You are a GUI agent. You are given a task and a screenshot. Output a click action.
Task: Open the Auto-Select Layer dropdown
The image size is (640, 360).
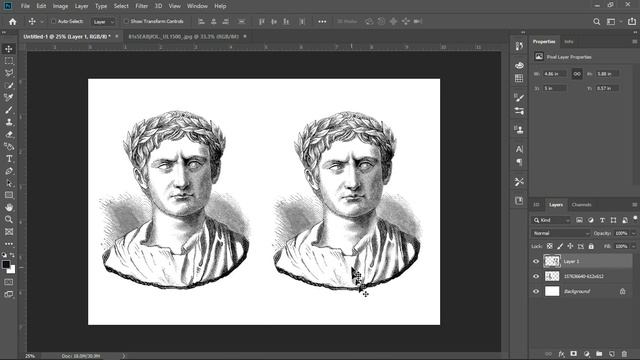[x=103, y=22]
